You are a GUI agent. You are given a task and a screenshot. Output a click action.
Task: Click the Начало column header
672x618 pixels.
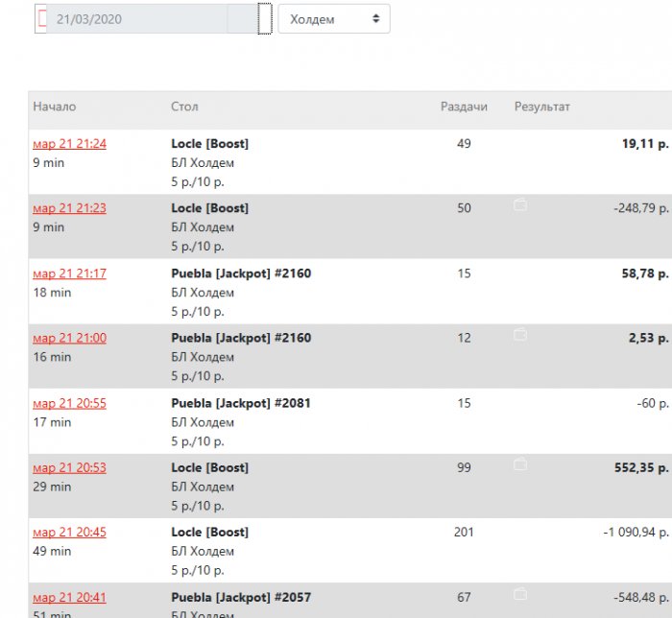click(x=55, y=107)
